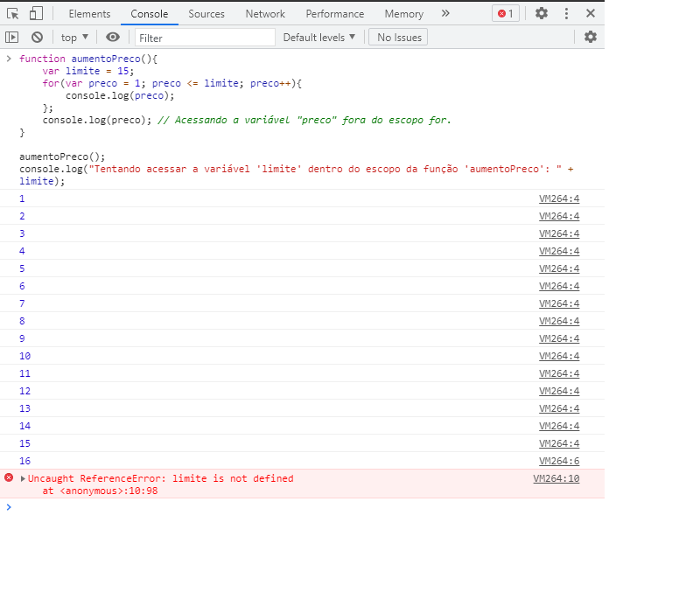Viewport: 700px width, 599px height.
Task: Open the VM264:10 source link
Action: pyautogui.click(x=556, y=478)
